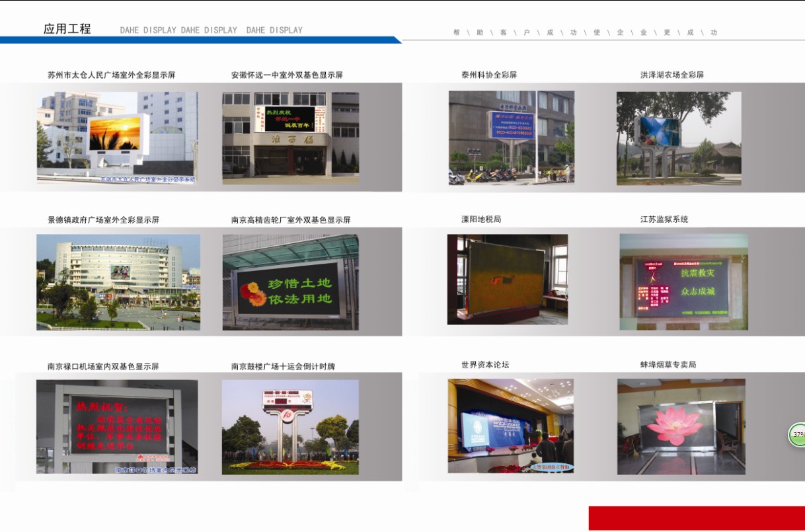The width and height of the screenshot is (805, 532).
Task: Click the blue header underline bar
Action: point(198,41)
